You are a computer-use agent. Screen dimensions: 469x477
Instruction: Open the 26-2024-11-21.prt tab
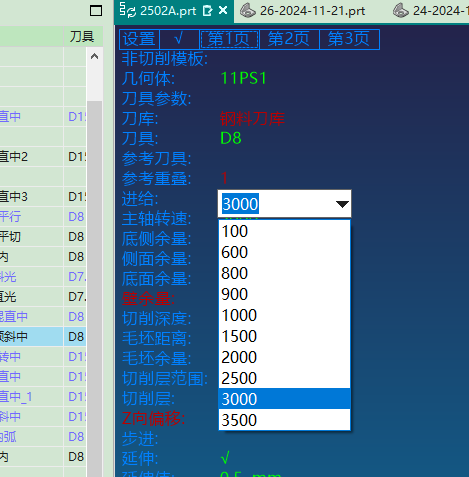(312, 11)
